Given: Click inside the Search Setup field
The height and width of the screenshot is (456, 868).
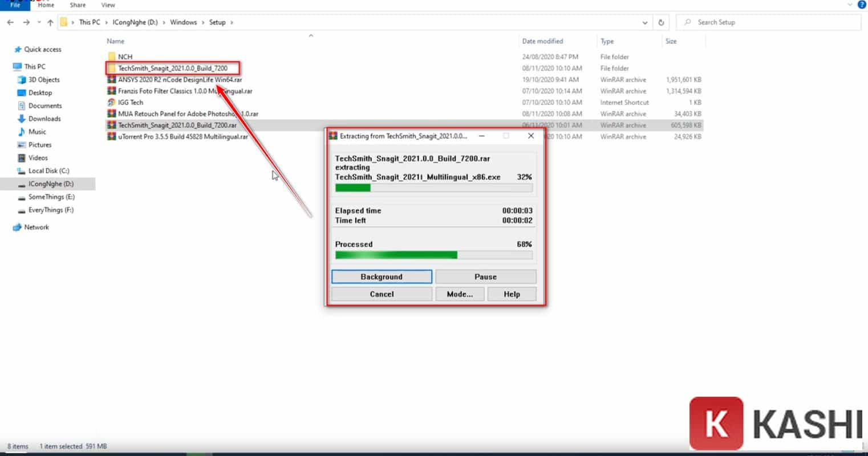Looking at the screenshot, I should coord(768,22).
